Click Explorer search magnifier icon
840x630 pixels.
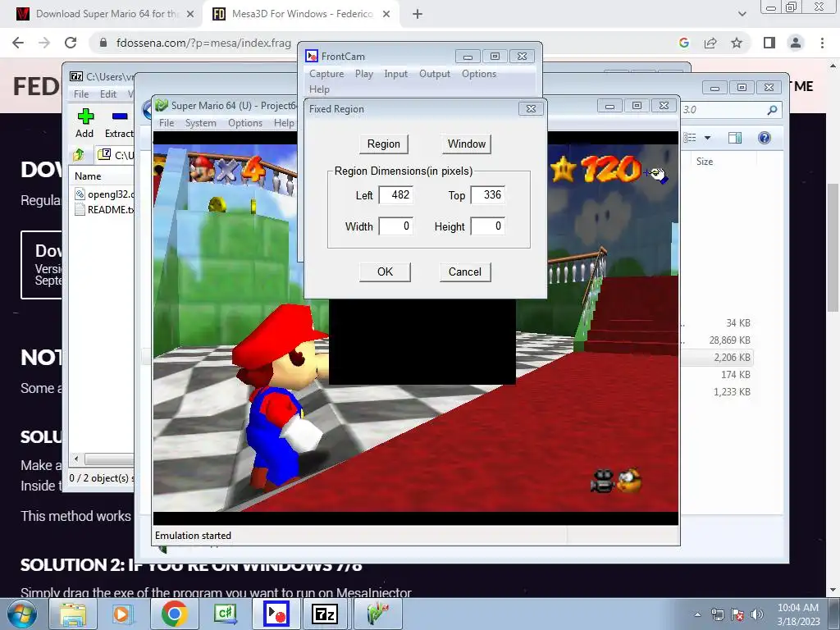(x=772, y=110)
